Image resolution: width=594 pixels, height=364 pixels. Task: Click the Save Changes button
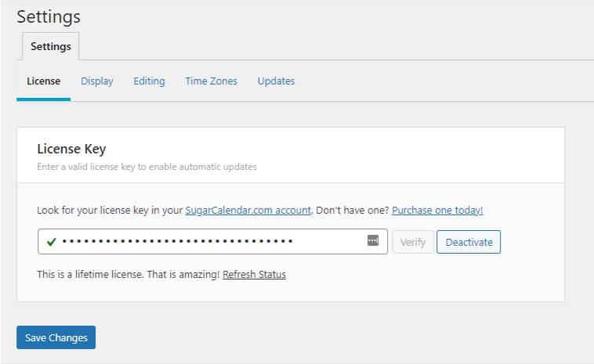coord(56,337)
